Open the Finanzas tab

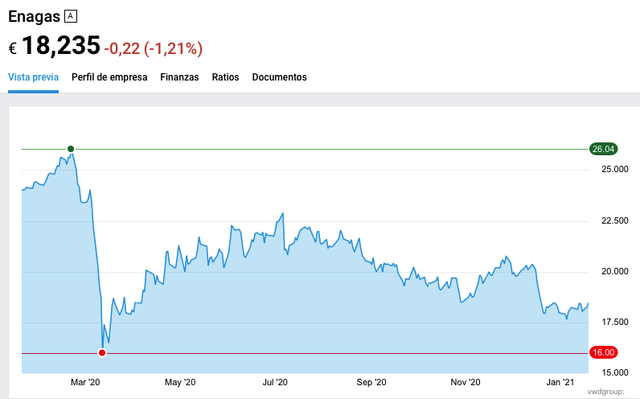(x=180, y=77)
